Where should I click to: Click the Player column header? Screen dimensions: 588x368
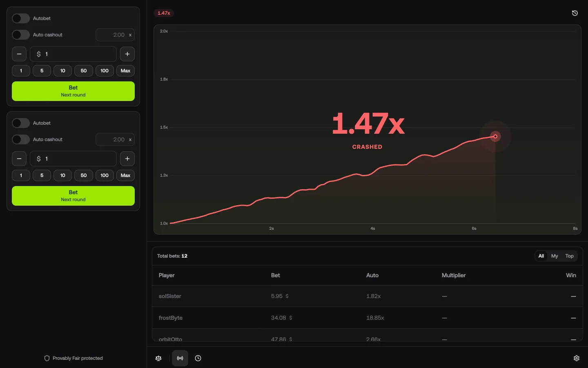(167, 275)
